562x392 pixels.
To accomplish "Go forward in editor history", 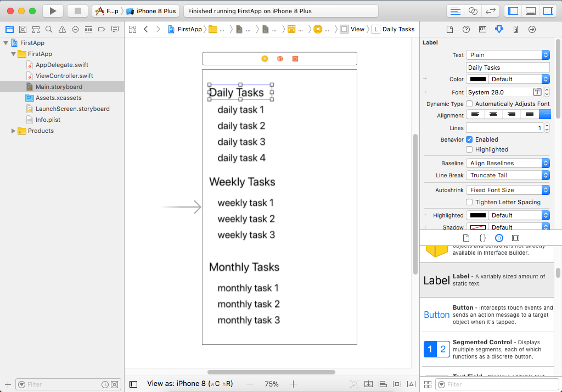I will (158, 30).
